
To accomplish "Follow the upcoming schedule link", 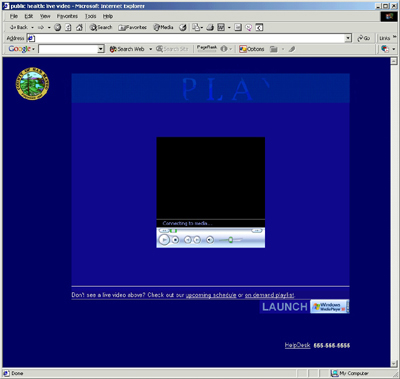I will [x=211, y=295].
